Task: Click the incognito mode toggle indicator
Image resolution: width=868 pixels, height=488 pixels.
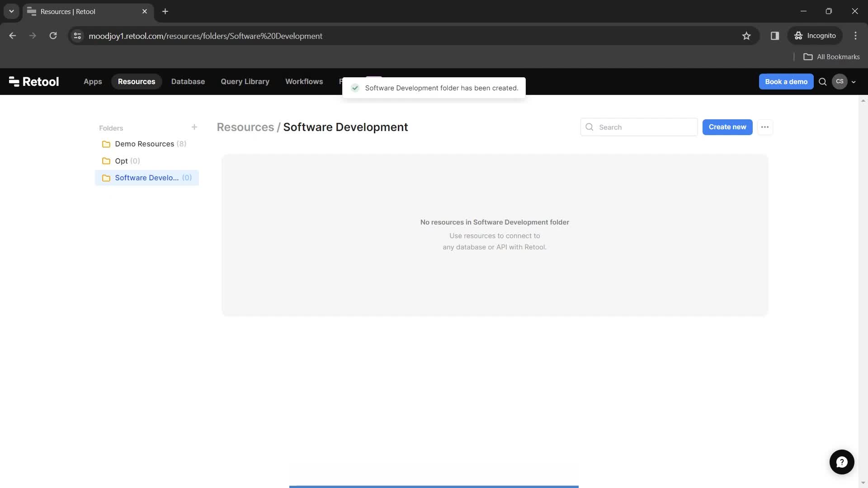Action: point(817,36)
